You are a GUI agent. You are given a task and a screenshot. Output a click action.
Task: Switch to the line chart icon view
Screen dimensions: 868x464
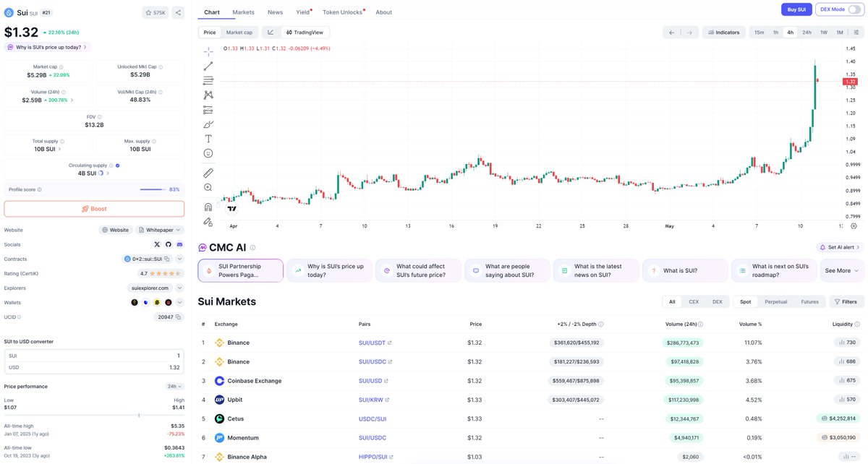[x=271, y=33]
